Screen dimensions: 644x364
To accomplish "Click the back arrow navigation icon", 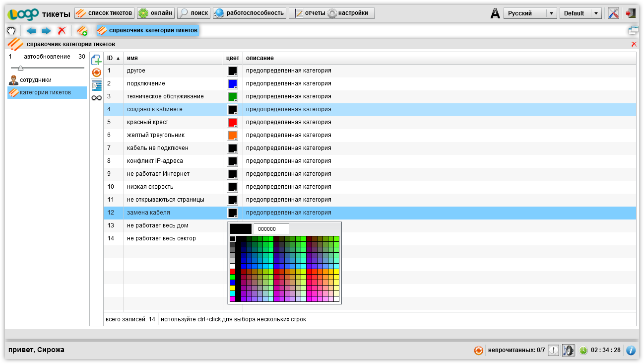I will point(31,31).
